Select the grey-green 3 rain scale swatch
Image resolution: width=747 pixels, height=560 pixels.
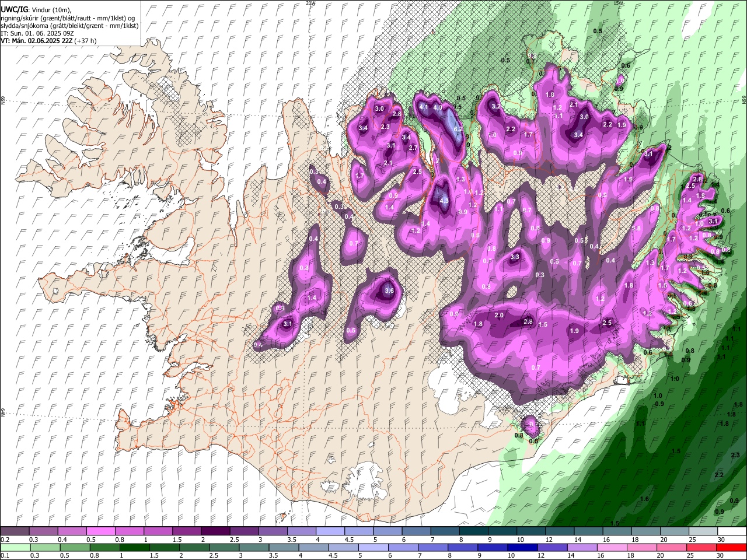254,547
